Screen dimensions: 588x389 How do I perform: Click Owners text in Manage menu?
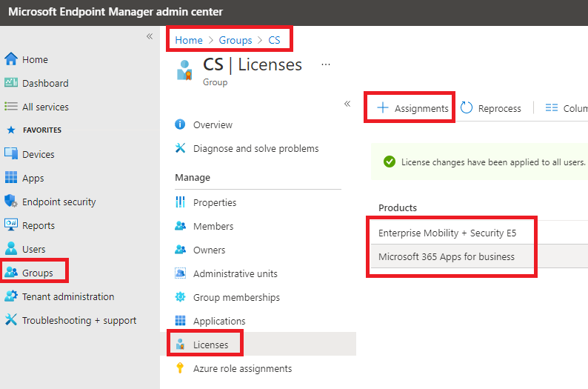pos(210,250)
